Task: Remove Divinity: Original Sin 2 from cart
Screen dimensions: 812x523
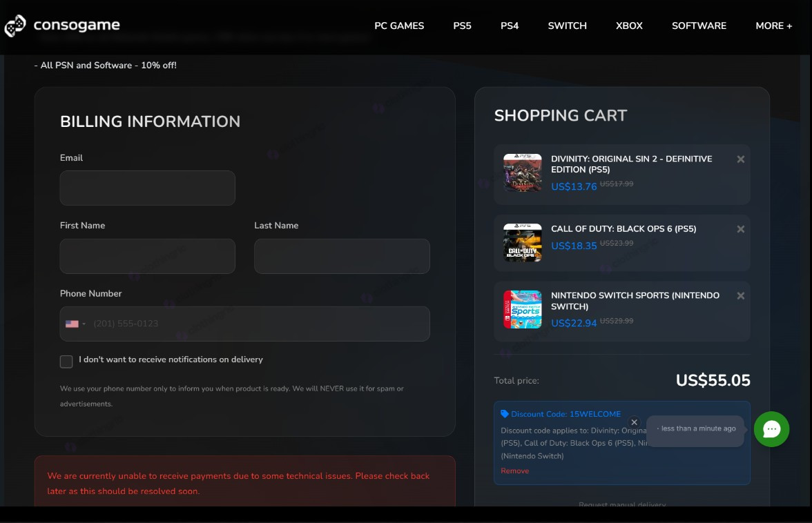Action: pyautogui.click(x=740, y=159)
